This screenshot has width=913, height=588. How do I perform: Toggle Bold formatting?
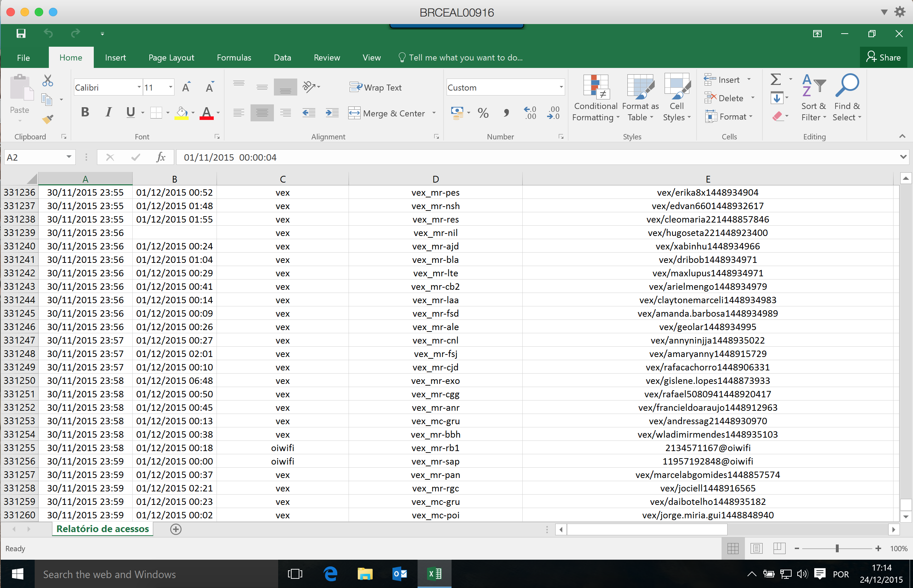(85, 112)
